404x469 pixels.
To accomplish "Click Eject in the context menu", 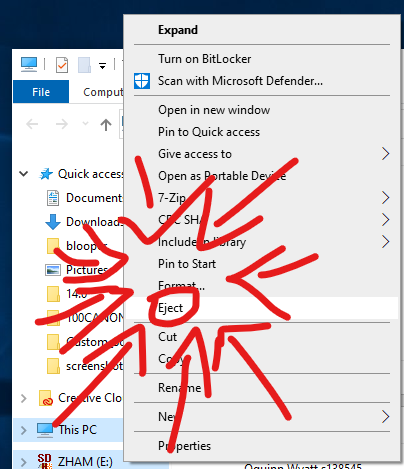I will pos(170,308).
